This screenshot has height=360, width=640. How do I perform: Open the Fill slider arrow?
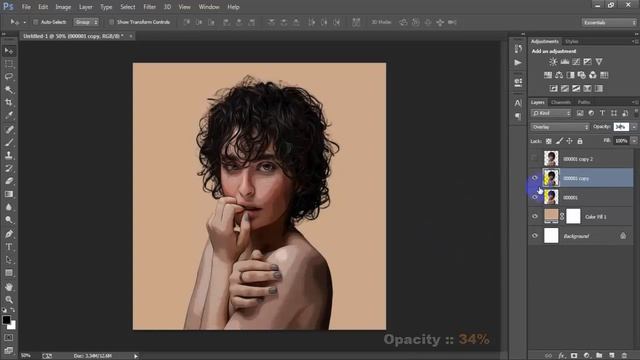(x=634, y=141)
